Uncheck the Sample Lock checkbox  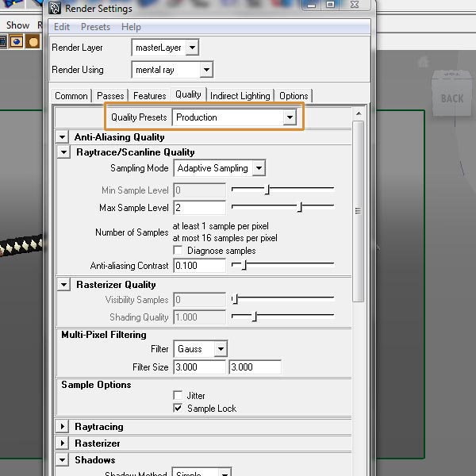coord(178,408)
